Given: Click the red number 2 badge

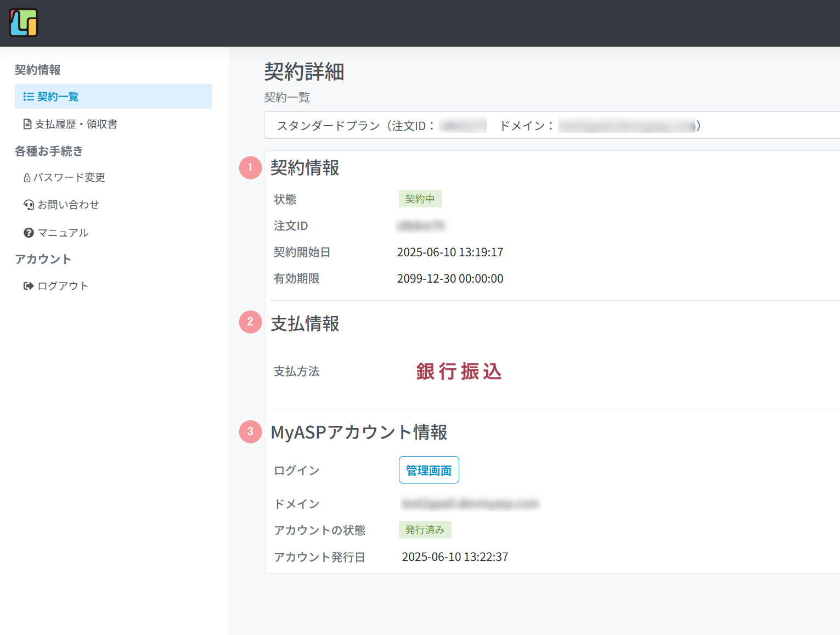Looking at the screenshot, I should (x=250, y=322).
